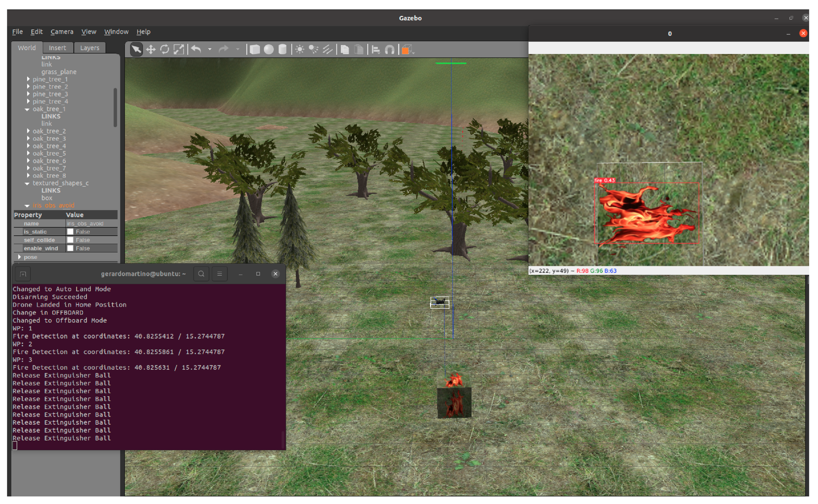
Task: Insert a box shape
Action: coord(255,50)
